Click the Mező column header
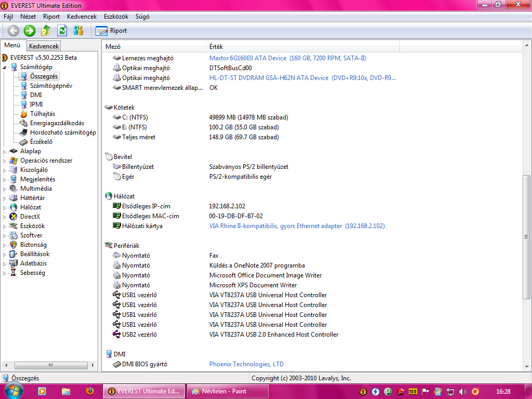Viewport: 532px width, 399px height. pyautogui.click(x=154, y=46)
